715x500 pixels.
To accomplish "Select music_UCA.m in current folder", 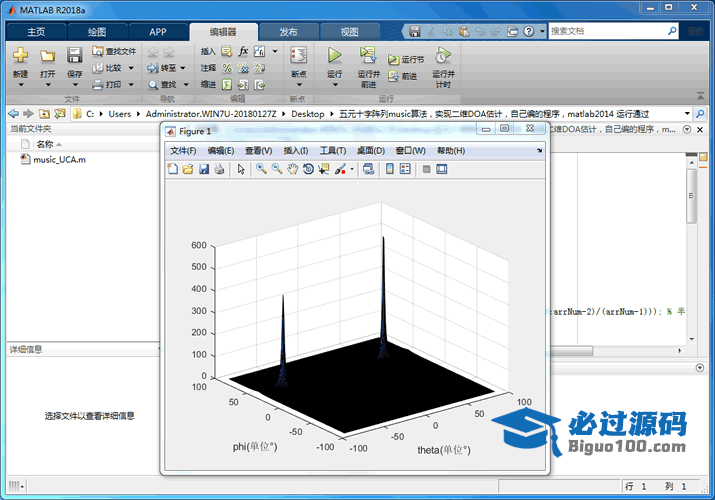I will tap(59, 160).
